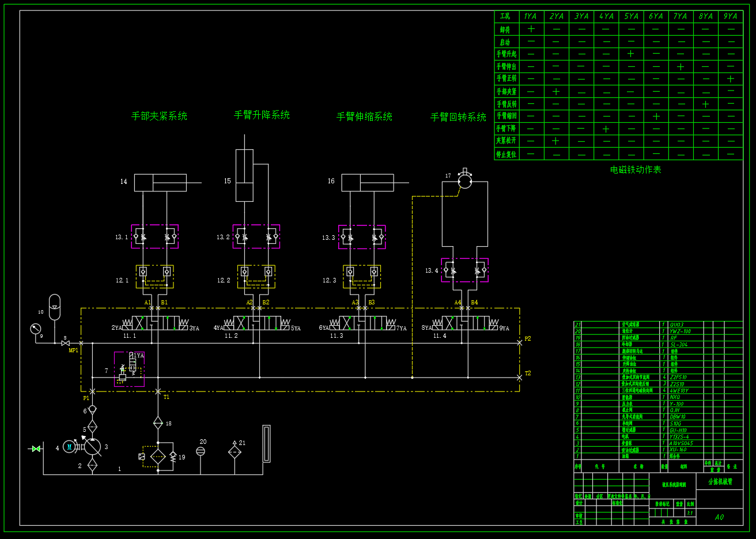Click the 手臂伸缩系统 heading
The width and height of the screenshot is (756, 539).
coord(364,116)
